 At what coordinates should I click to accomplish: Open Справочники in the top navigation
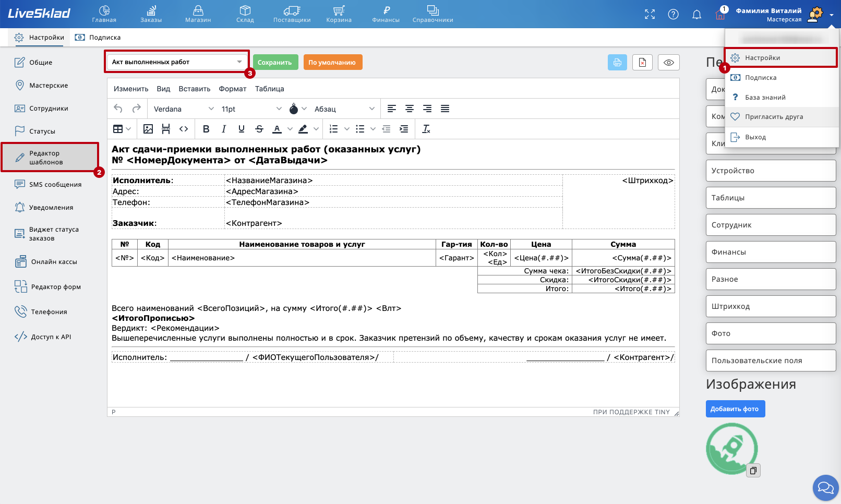(433, 14)
